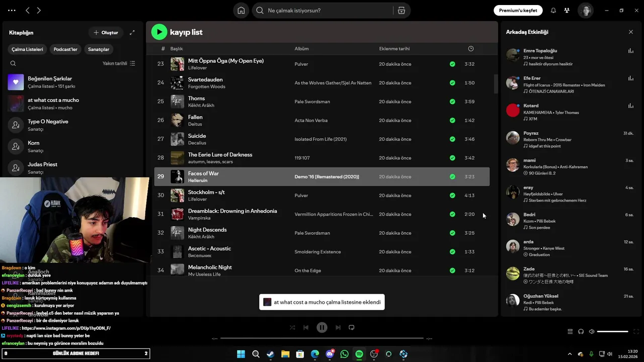Toggle saved checkmark for Melancholic Night

[452, 270]
